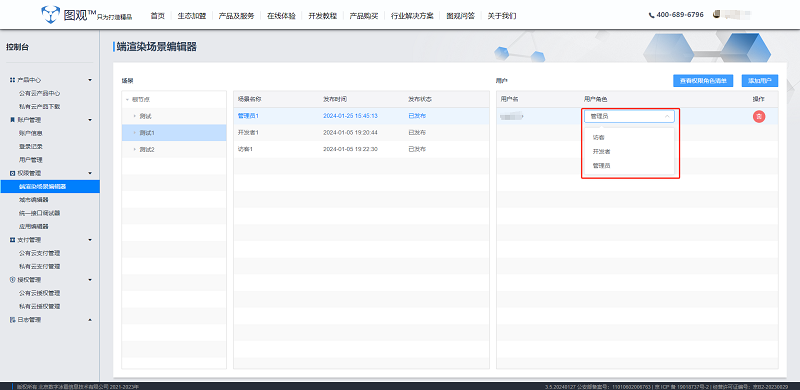Viewport: 800px width, 390px height.
Task: Open the 管理员 user role dropdown
Action: [629, 116]
